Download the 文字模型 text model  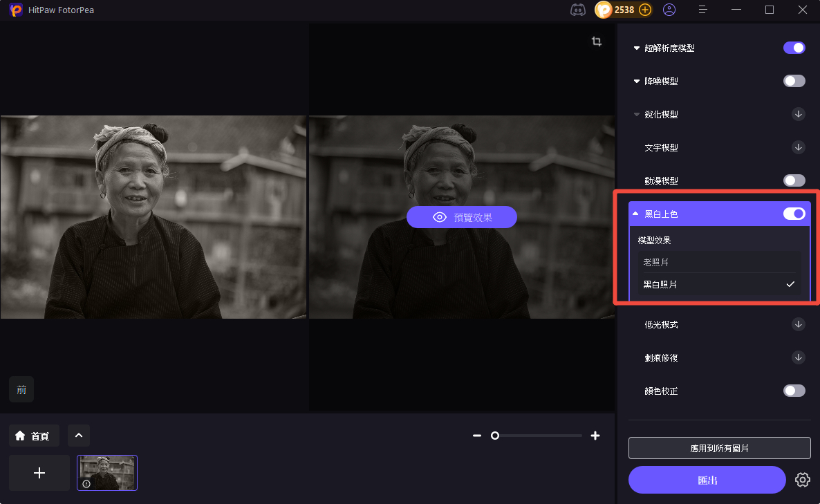798,147
